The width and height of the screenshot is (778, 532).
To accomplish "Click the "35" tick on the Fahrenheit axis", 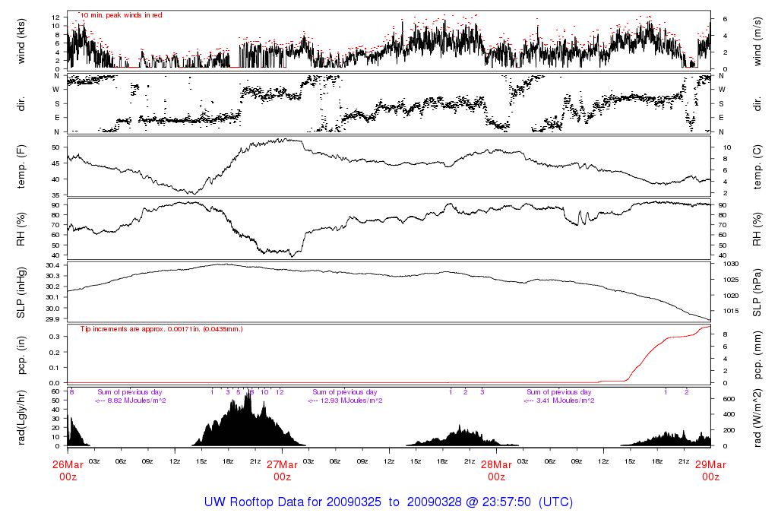I will pos(56,195).
